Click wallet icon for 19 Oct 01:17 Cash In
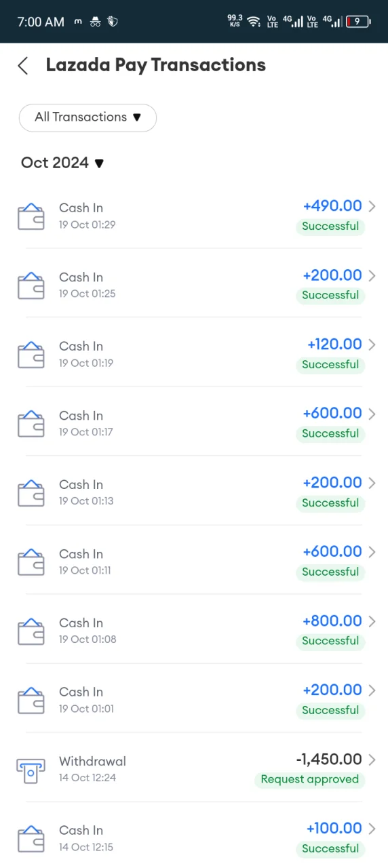 click(x=31, y=424)
